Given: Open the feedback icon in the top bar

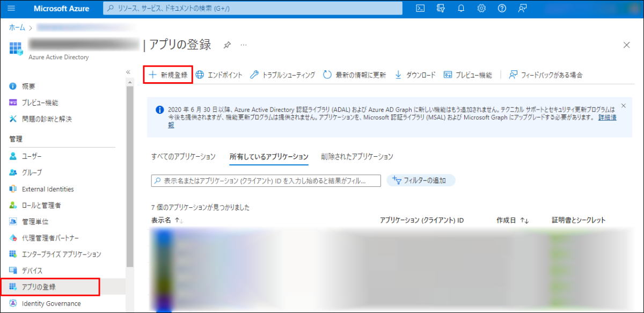Looking at the screenshot, I should point(522,8).
